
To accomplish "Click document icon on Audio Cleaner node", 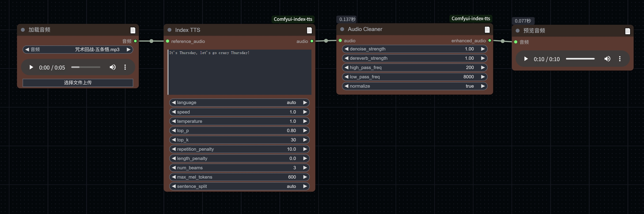I will click(x=487, y=30).
